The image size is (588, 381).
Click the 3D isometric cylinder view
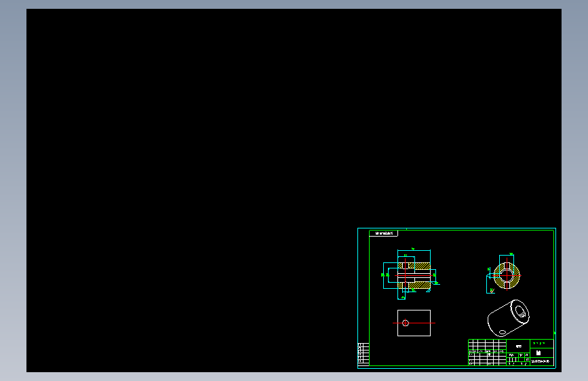pos(509,318)
